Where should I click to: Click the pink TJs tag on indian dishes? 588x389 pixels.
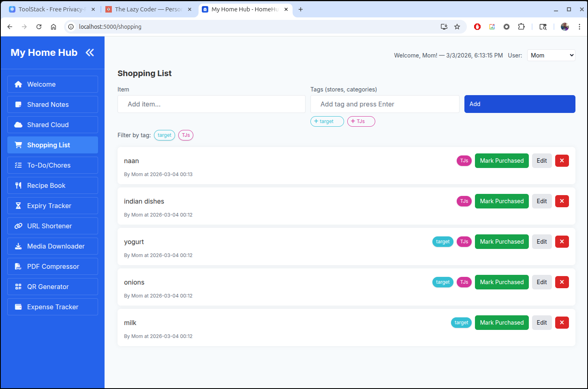point(464,201)
